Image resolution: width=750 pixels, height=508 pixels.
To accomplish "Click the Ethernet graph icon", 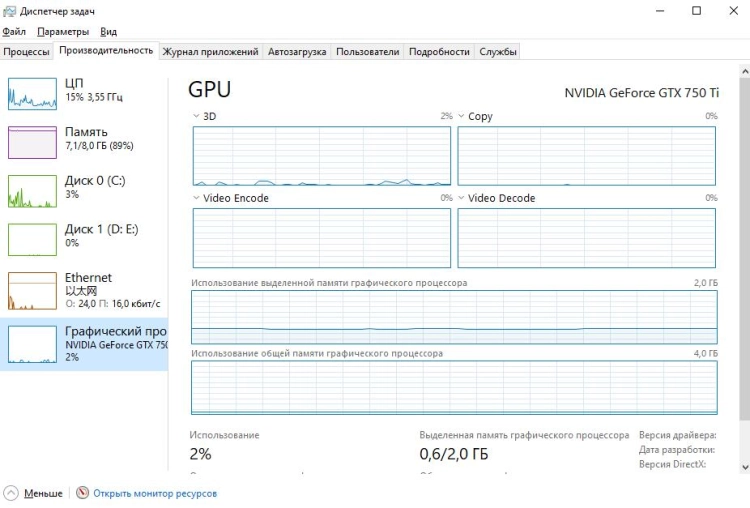I will 33,290.
